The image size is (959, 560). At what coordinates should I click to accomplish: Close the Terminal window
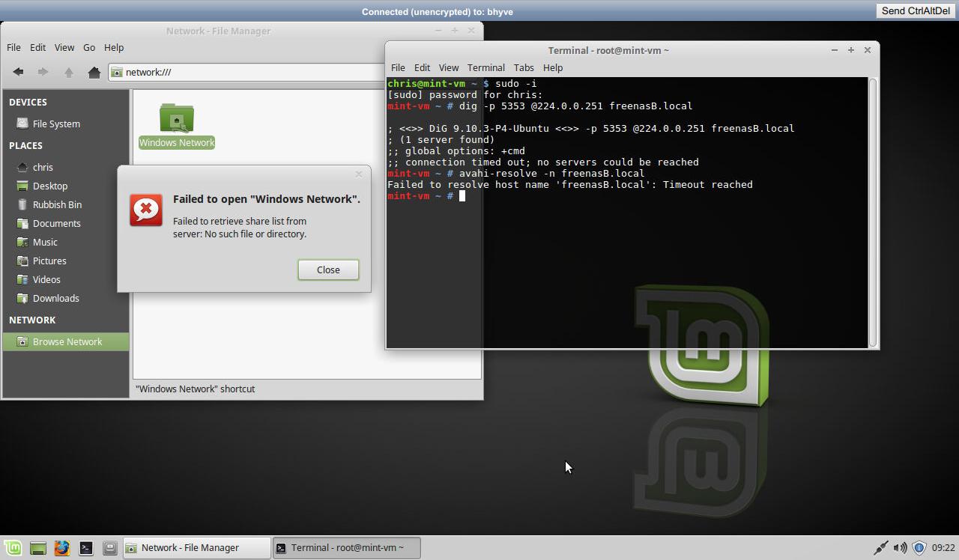coord(868,50)
